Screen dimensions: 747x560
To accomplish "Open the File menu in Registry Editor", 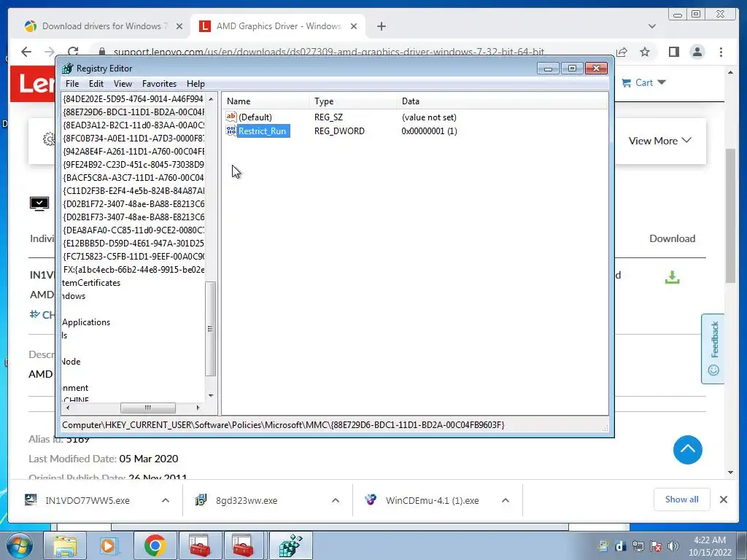I will tap(72, 84).
